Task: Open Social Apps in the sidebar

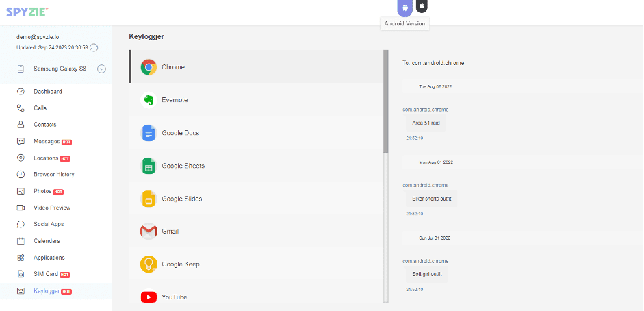Action: [x=49, y=224]
